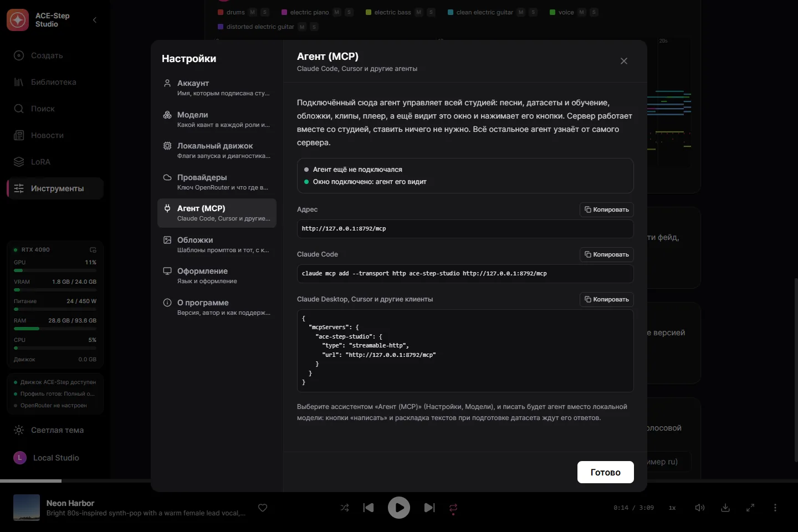Click the Агент (MCP) plug icon
This screenshot has width=798, height=532.
click(167, 208)
